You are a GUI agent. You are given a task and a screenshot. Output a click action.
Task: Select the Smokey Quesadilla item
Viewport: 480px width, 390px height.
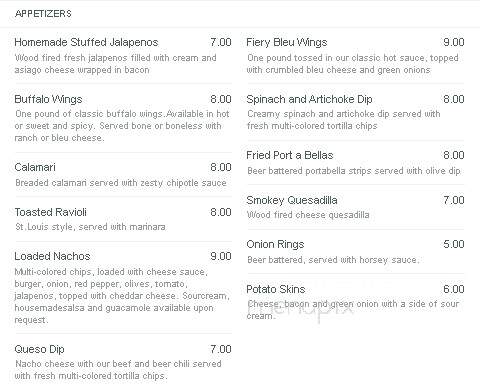(x=292, y=200)
